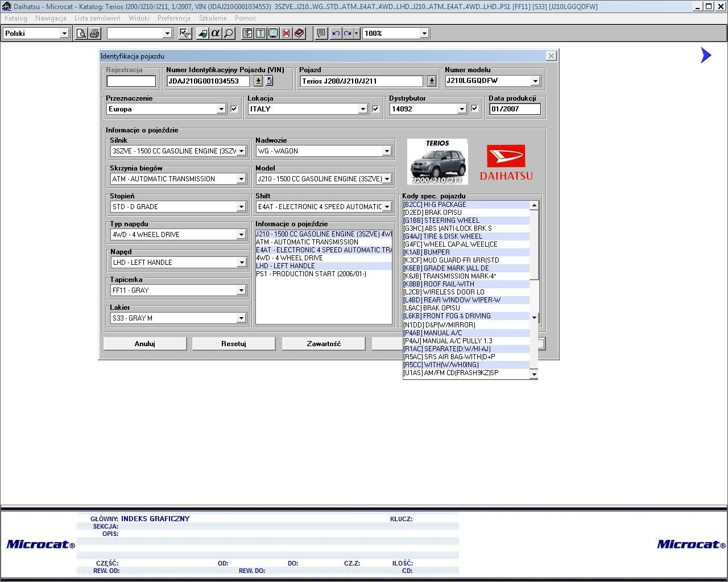Click the red X toolbar icon
This screenshot has width=728, height=582.
[286, 34]
